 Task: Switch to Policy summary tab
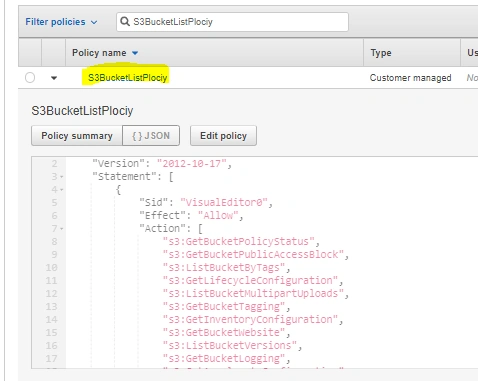pos(77,136)
